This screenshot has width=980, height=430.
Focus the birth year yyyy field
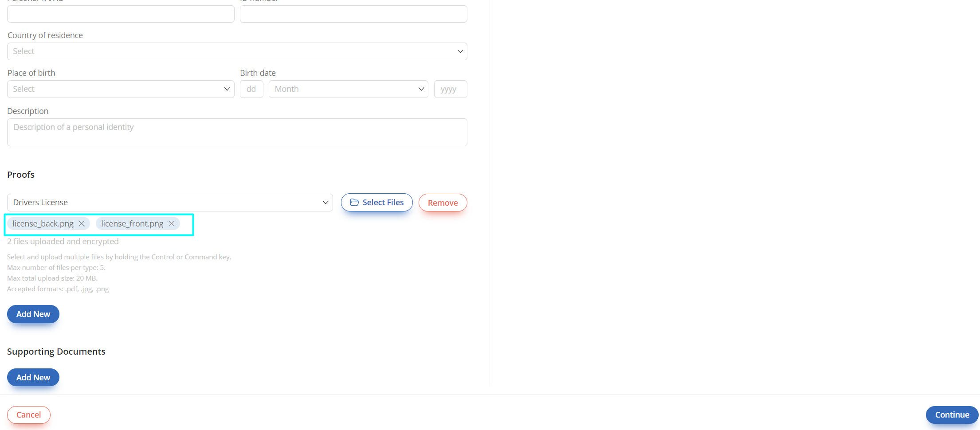pos(451,89)
